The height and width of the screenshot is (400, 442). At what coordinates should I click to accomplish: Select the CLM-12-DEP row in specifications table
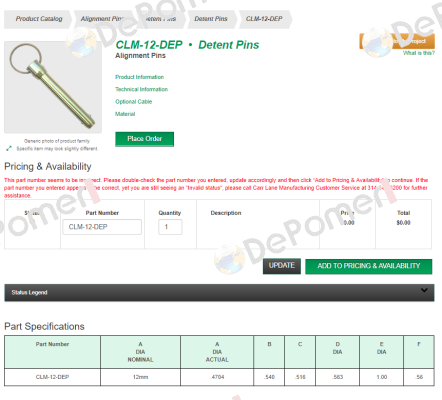click(219, 377)
